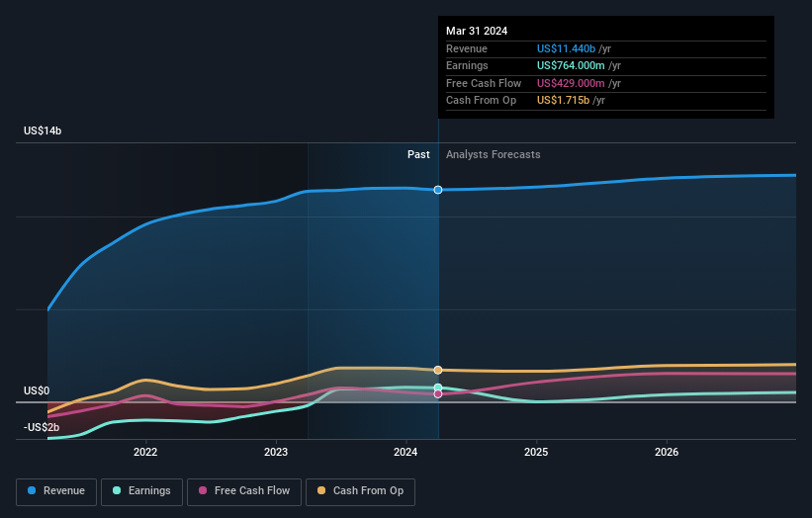812x518 pixels.
Task: Select the Revenue data point on blue line
Action: point(438,190)
